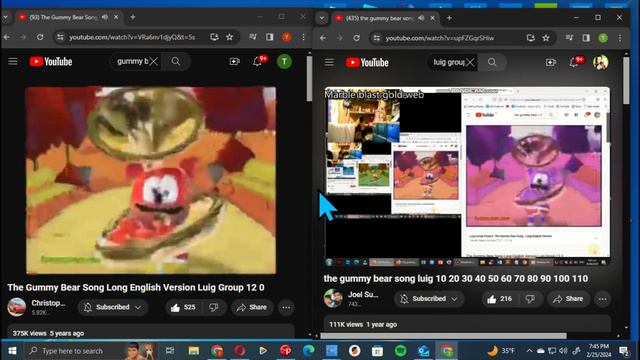Click the left window vertical scrollbar
640x360 pixels.
point(309,79)
